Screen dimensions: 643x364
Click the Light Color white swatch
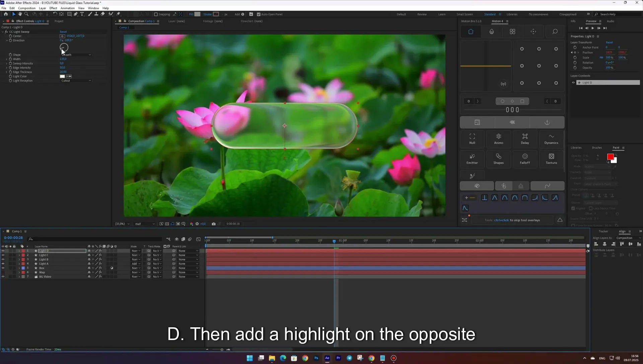pos(62,76)
